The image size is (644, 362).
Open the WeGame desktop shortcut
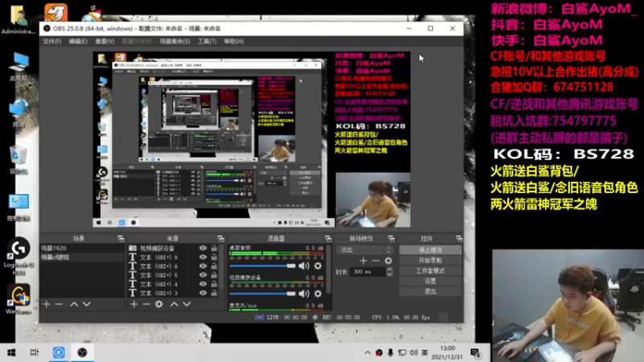19,298
